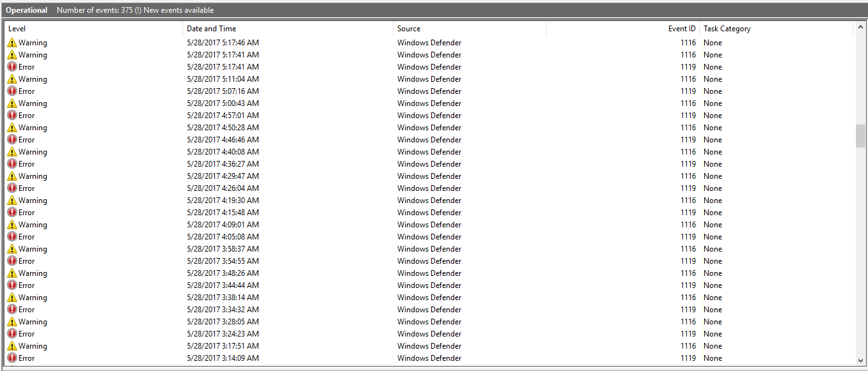This screenshot has height=371, width=868.
Task: Sort by the Event ID column header
Action: coord(622,29)
